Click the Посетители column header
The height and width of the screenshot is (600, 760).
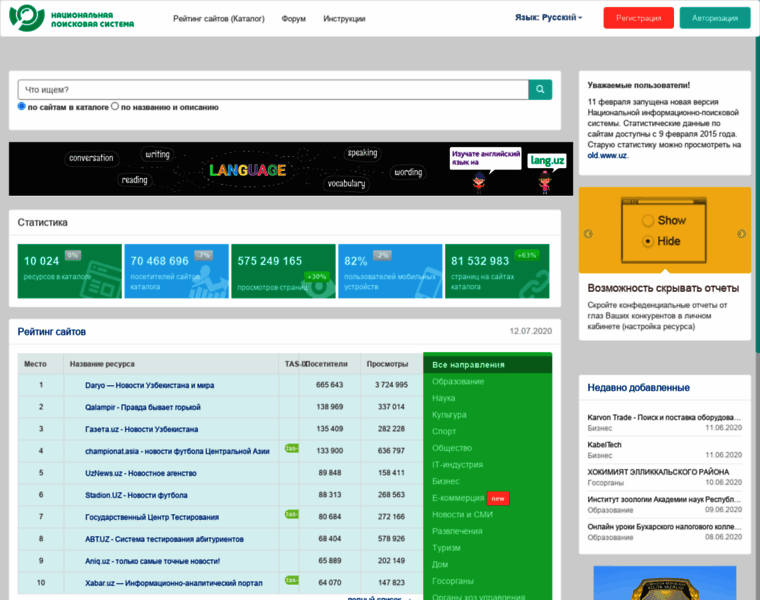click(326, 364)
